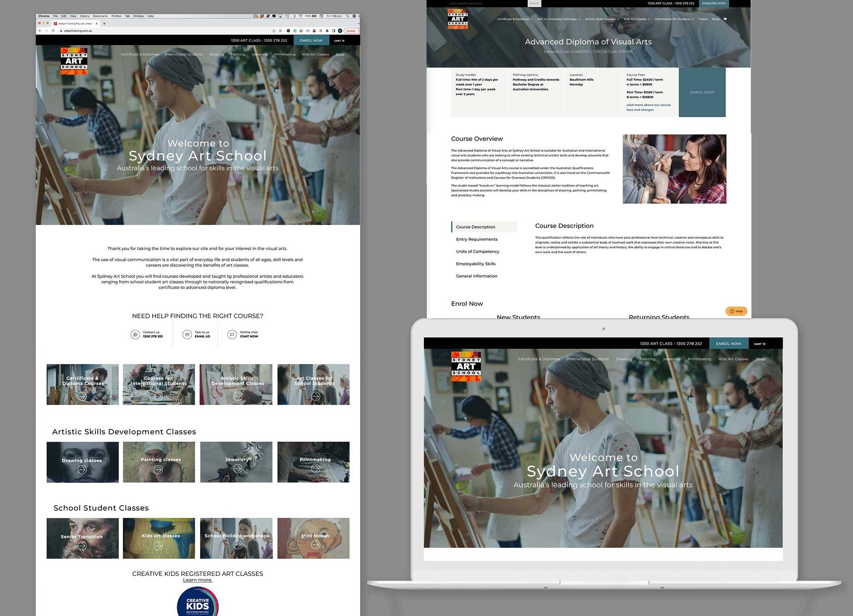Viewport: 853px width, 616px height.
Task: Select the Units of Competency tab
Action: click(x=478, y=252)
